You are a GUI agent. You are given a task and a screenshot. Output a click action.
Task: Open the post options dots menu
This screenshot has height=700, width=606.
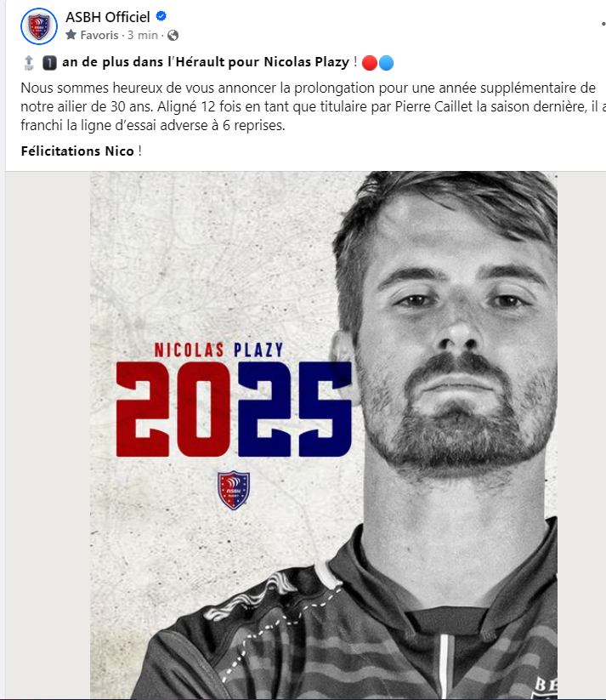point(603,24)
